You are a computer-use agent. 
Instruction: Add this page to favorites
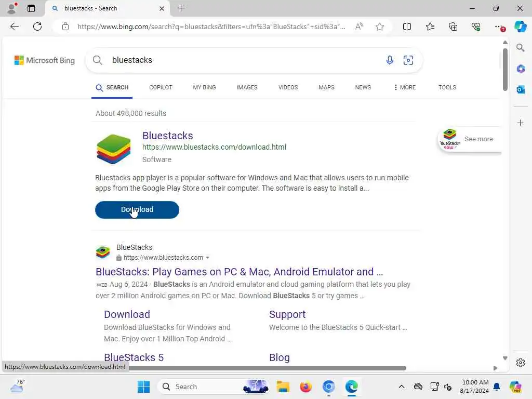tap(380, 26)
